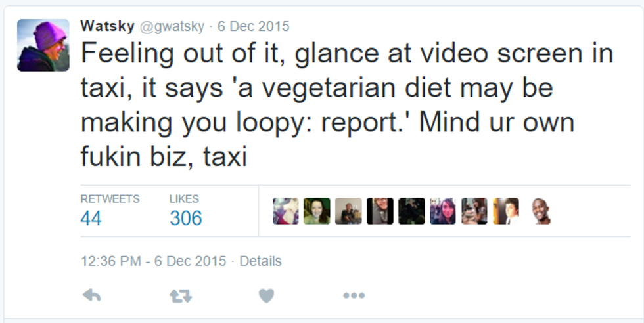Click the 6 Dec 2015 header date

click(x=254, y=26)
